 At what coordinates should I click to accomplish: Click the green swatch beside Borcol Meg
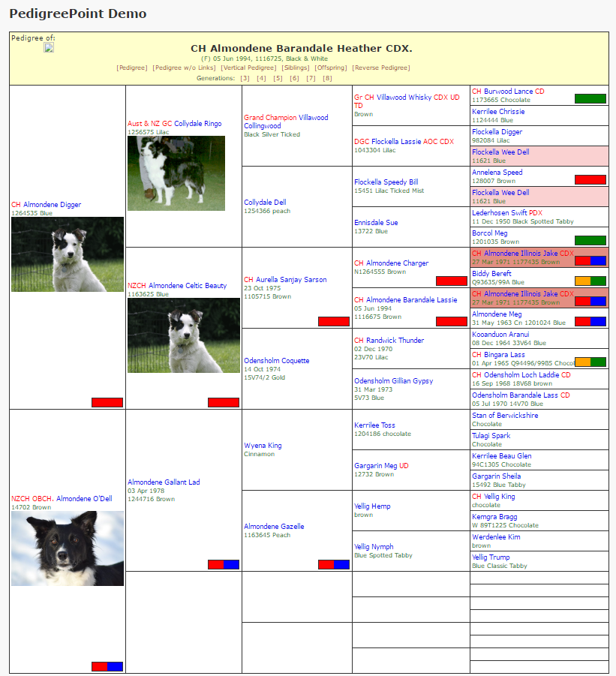point(590,241)
